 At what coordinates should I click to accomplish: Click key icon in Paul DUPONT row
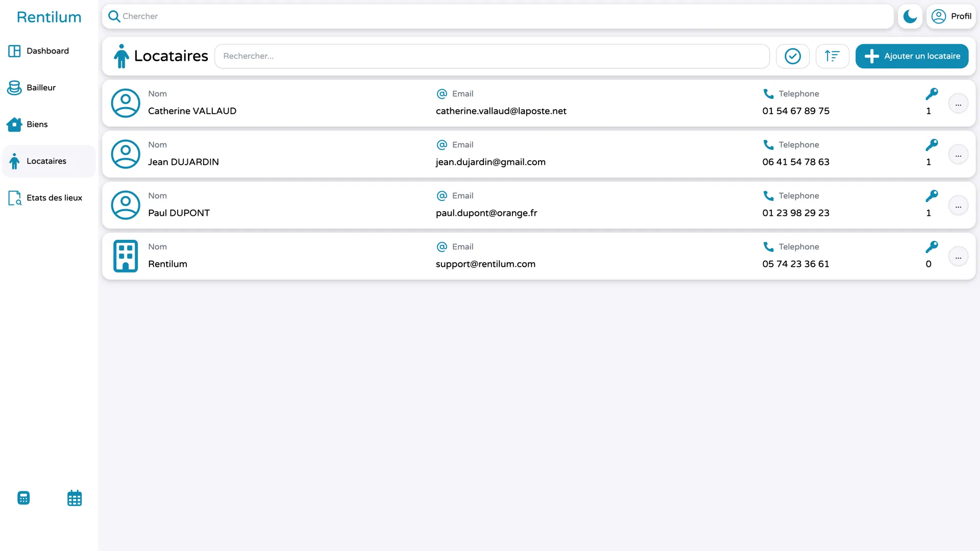pos(932,196)
